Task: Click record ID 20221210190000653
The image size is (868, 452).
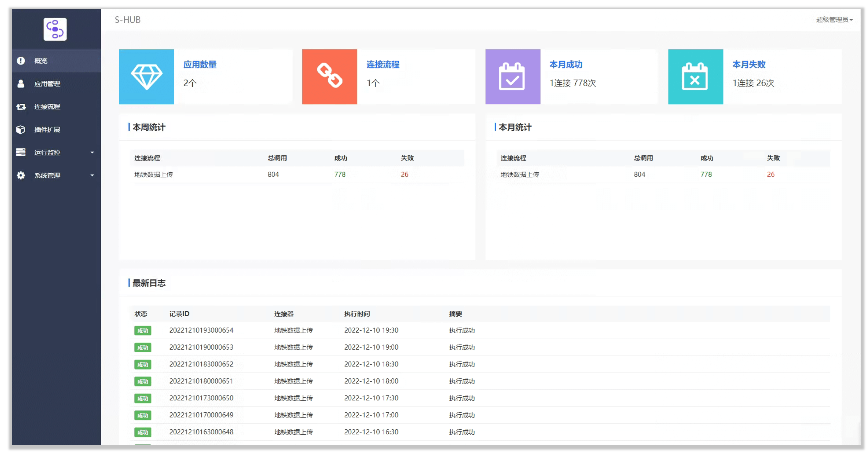Action: pos(201,347)
